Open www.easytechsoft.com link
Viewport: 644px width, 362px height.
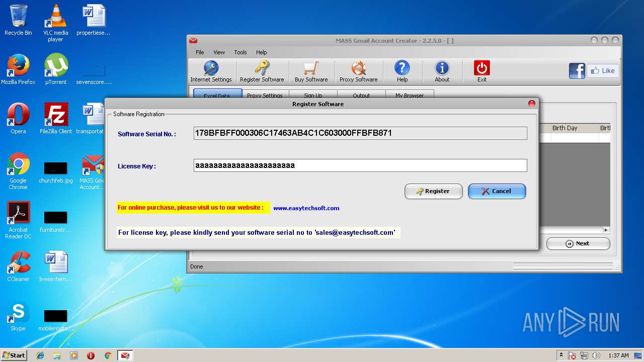click(x=306, y=208)
